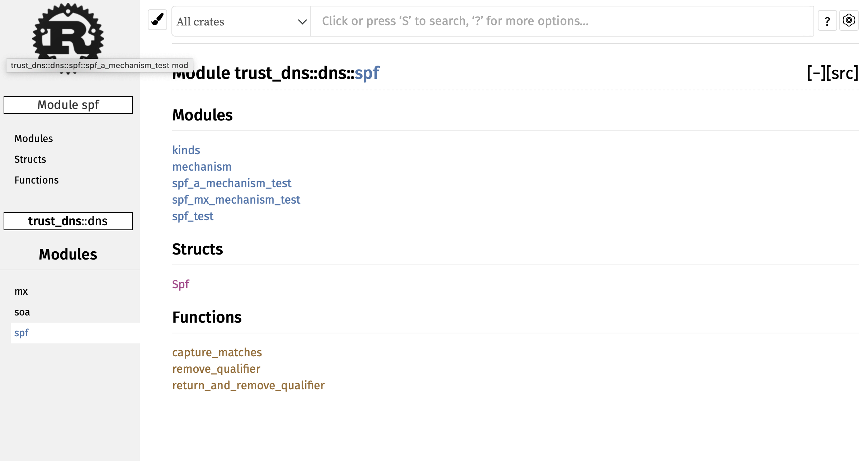The width and height of the screenshot is (868, 461).
Task: Open the spf_a_mechanism_test module
Action: [x=231, y=183]
